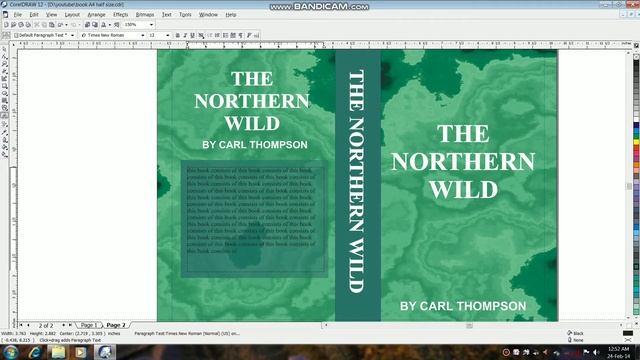Open the Default Paragraph Text style dropdown
This screenshot has width=640, height=360.
coord(72,36)
